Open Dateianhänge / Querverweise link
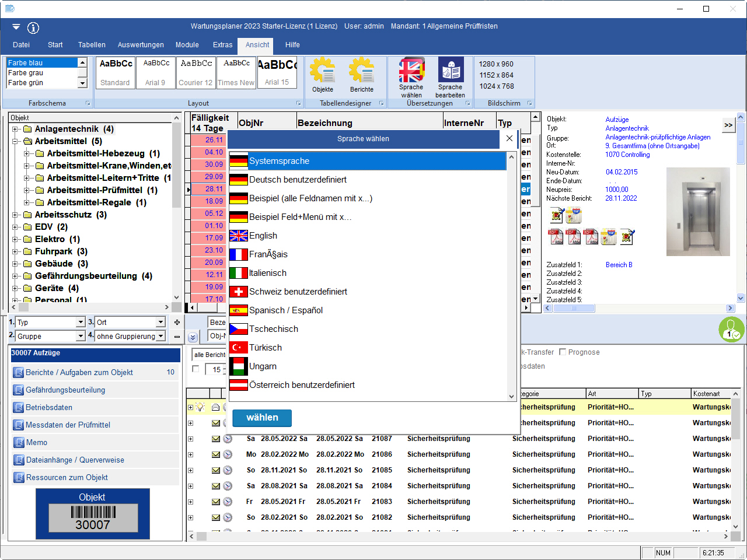 click(x=75, y=460)
